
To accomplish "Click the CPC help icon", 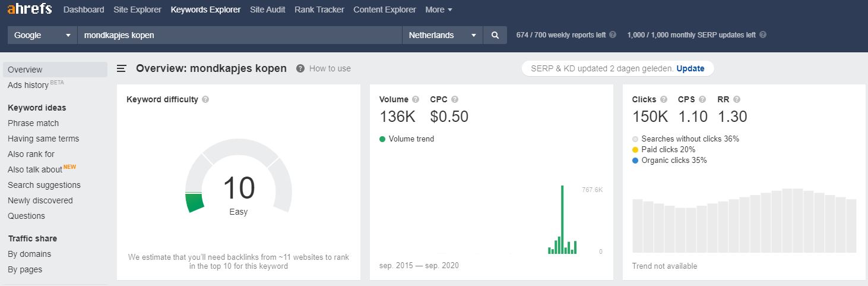I will point(455,100).
